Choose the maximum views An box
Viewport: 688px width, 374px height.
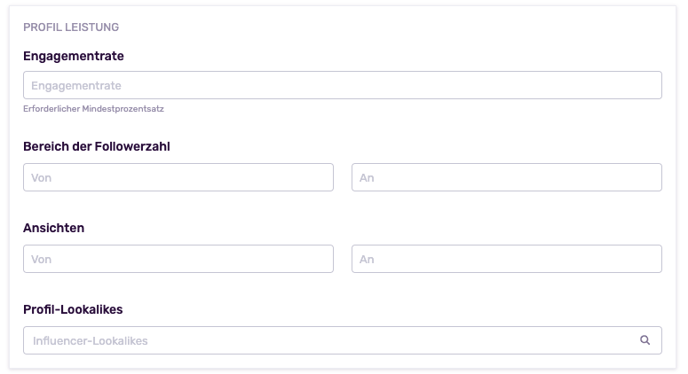pyautogui.click(x=506, y=259)
